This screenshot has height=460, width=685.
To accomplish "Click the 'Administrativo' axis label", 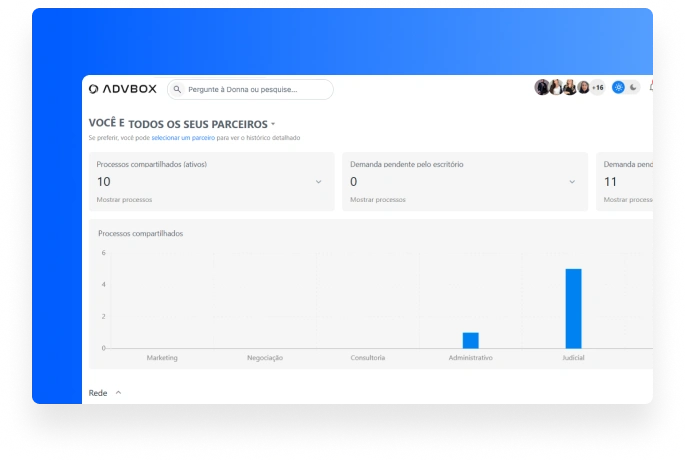I will (x=471, y=358).
